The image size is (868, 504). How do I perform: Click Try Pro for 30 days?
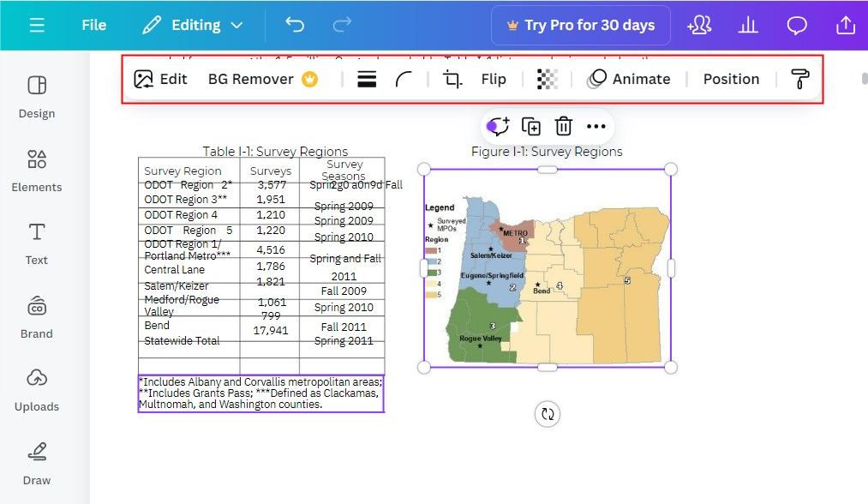point(580,25)
